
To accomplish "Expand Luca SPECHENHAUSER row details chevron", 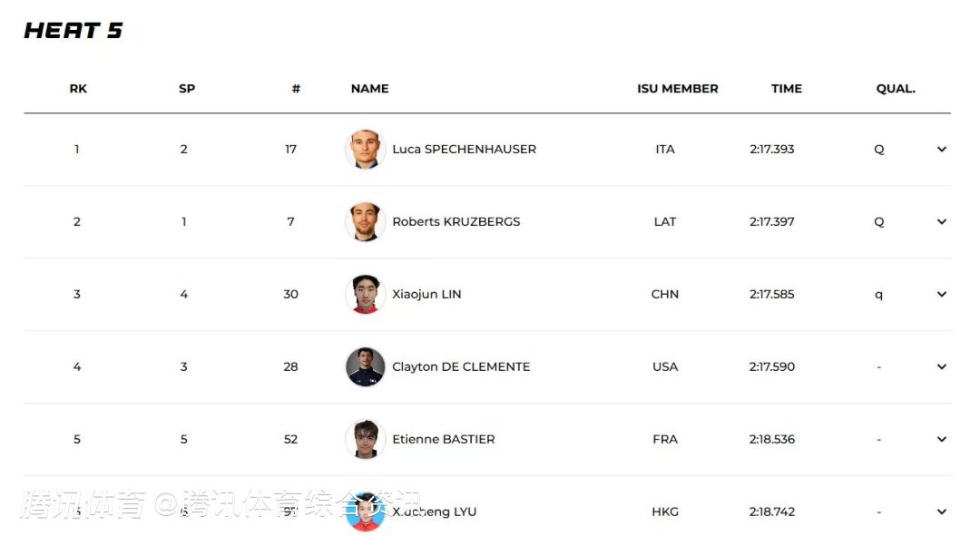I will (941, 150).
